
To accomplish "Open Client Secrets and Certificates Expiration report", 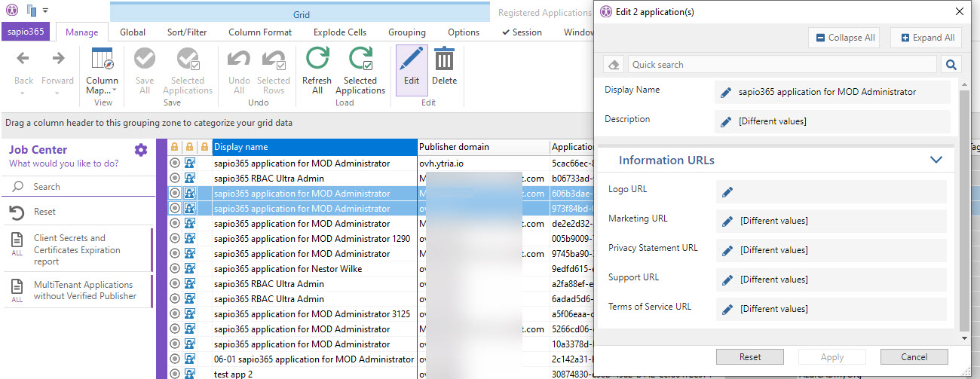I will pos(77,249).
